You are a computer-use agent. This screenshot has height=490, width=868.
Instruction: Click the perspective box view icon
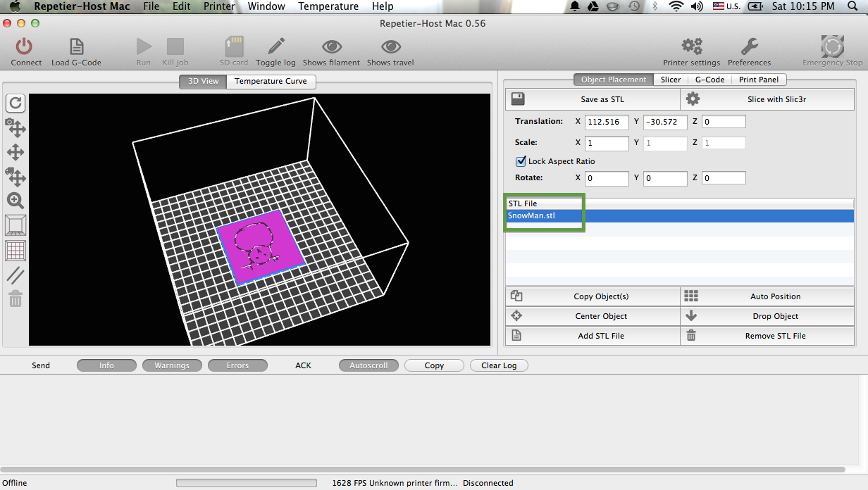tap(15, 225)
